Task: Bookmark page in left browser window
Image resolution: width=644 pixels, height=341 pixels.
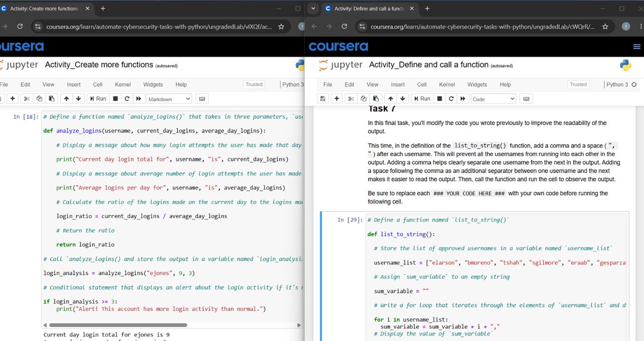Action: (281, 26)
